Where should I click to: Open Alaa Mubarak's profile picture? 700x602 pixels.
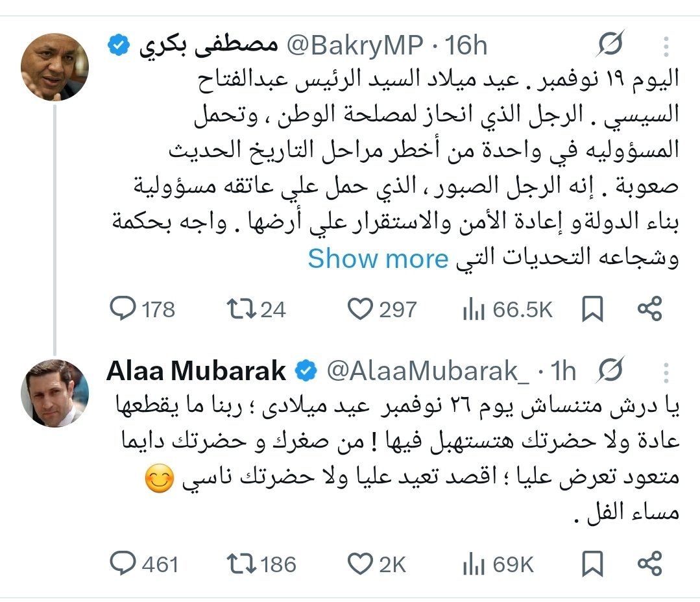pyautogui.click(x=54, y=392)
